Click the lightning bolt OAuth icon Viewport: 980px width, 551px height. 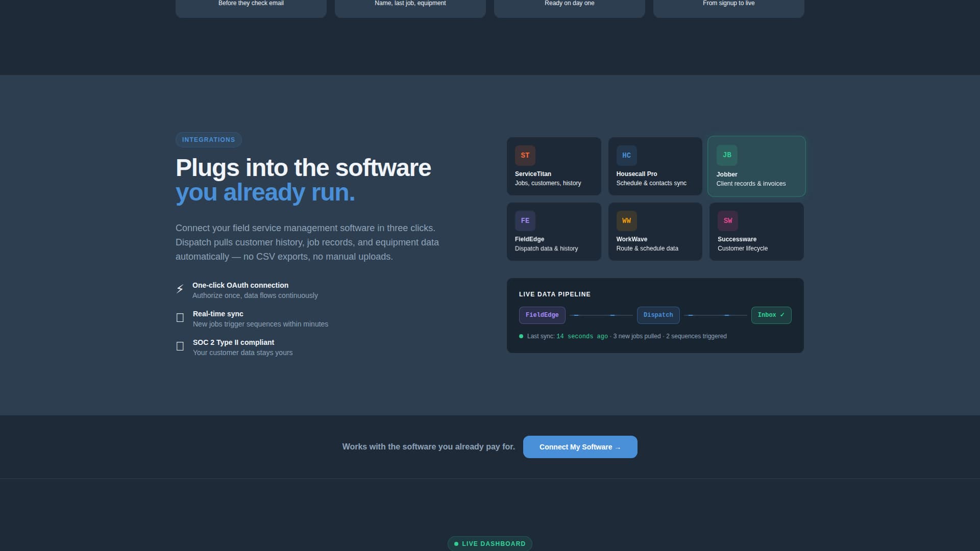point(180,289)
